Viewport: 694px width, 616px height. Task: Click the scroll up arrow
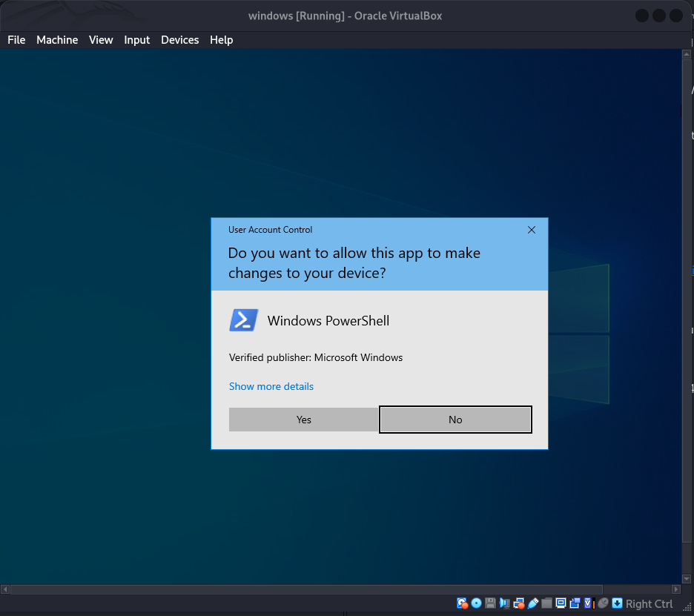pyautogui.click(x=687, y=54)
